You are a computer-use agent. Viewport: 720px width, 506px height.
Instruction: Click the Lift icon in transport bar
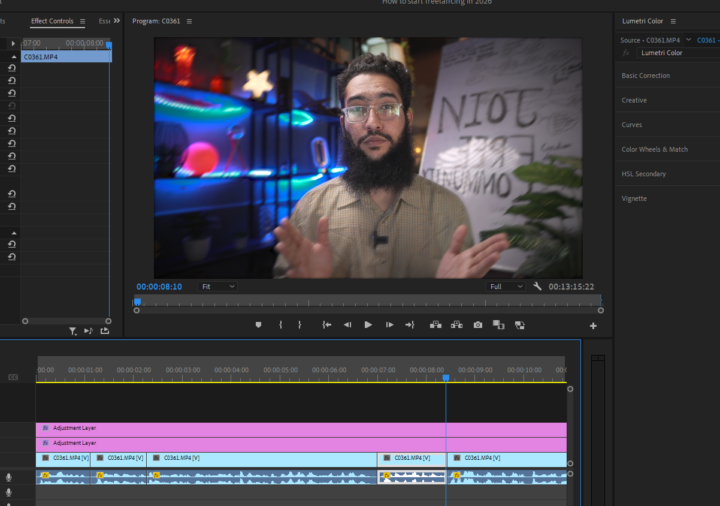tap(436, 325)
